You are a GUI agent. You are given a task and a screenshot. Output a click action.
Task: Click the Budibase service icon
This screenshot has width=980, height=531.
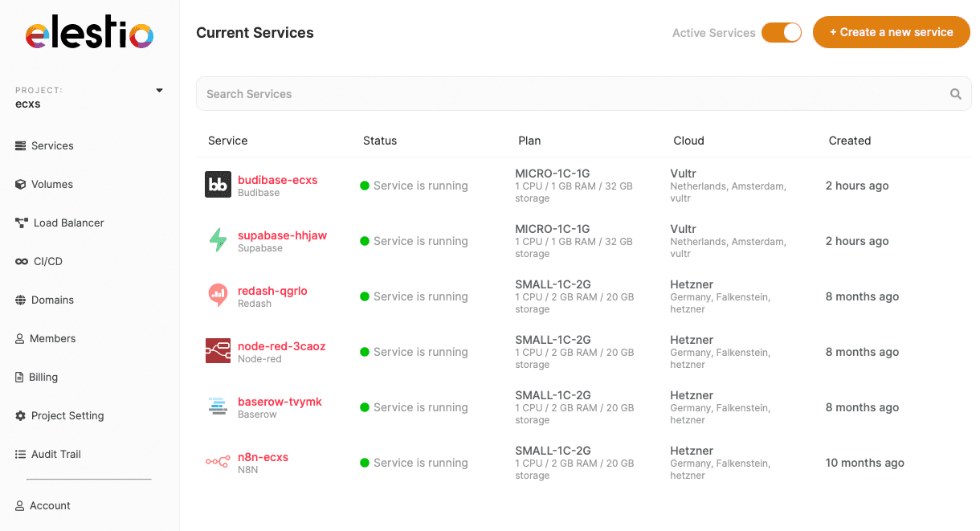pos(218,185)
